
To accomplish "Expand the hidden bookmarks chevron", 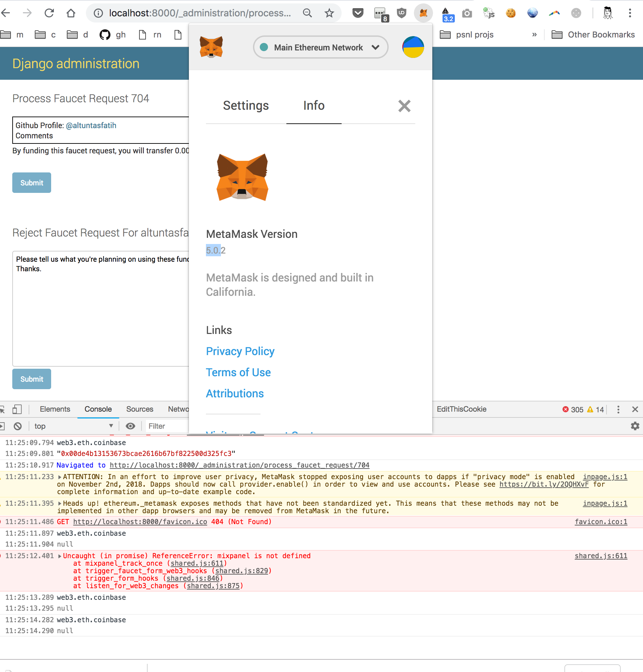I will tap(534, 35).
